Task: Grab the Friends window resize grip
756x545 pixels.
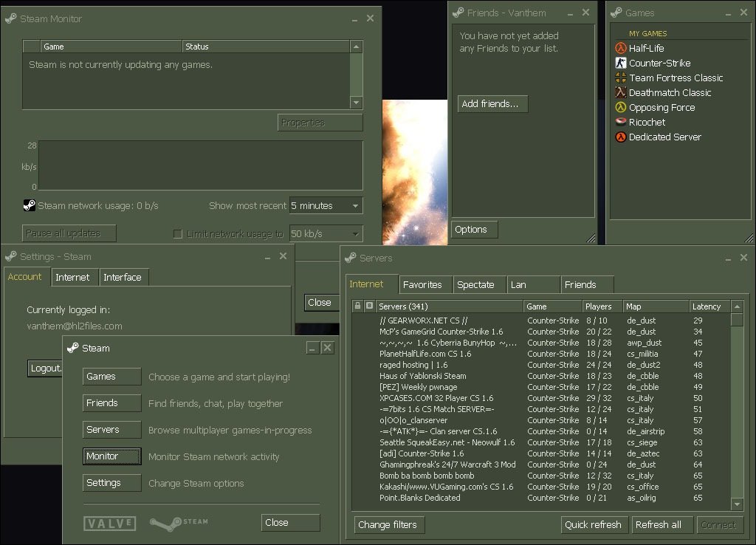Action: [x=591, y=238]
